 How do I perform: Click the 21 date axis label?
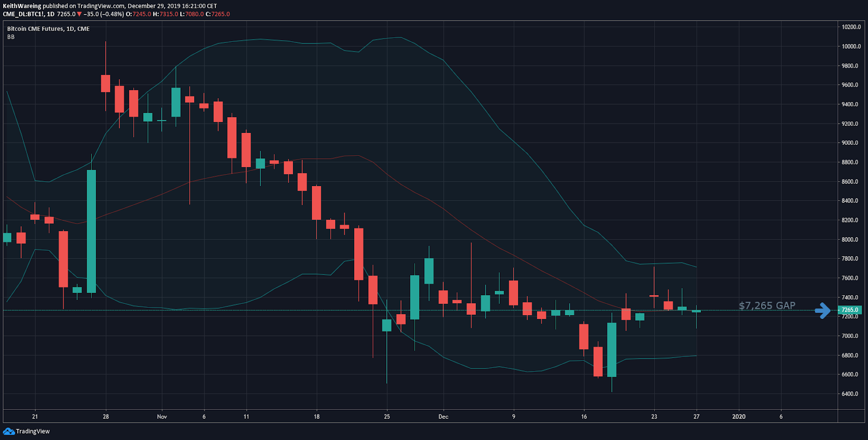coord(35,417)
